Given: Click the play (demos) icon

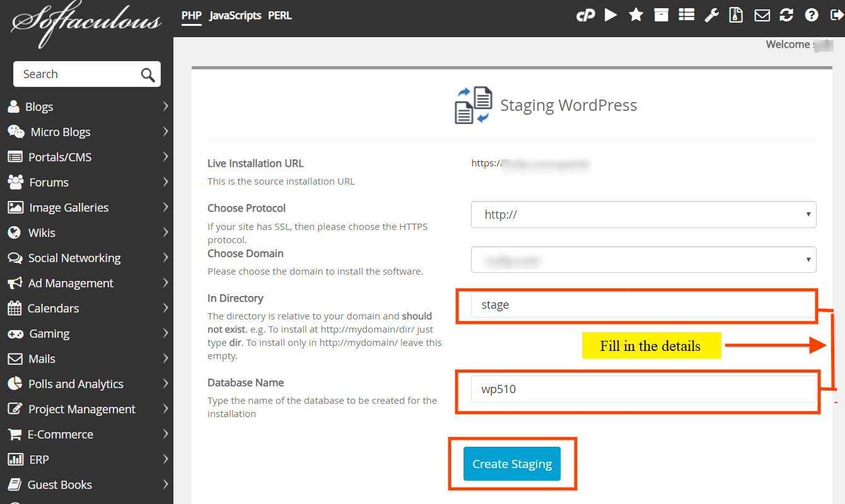Looking at the screenshot, I should coord(610,14).
